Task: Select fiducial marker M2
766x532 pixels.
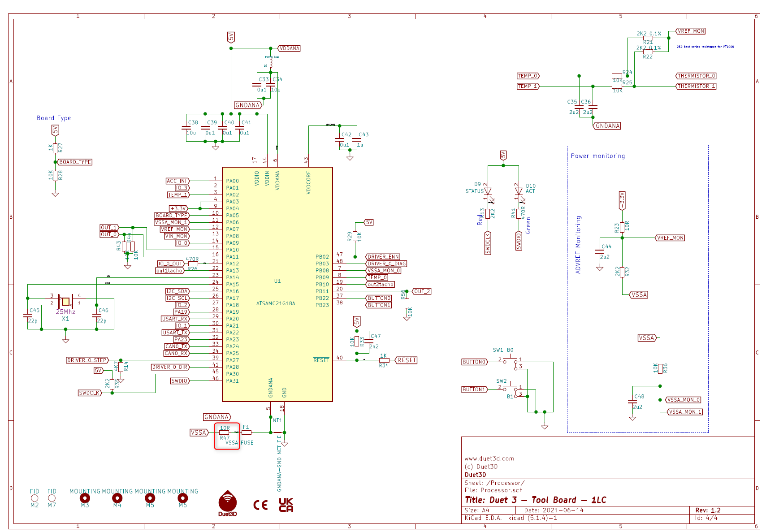Action: click(35, 498)
